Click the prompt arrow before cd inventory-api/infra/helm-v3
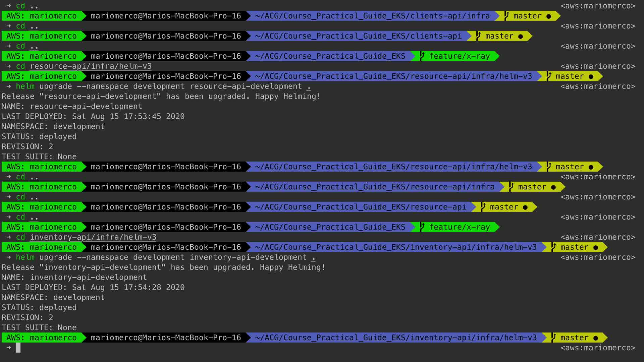Viewport: 644px width, 362px height. tap(9, 237)
